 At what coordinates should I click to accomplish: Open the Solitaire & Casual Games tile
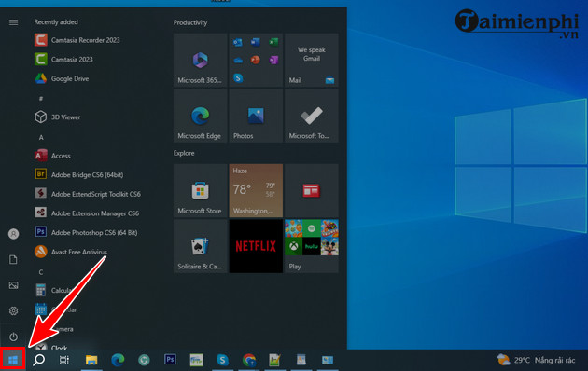tap(201, 246)
